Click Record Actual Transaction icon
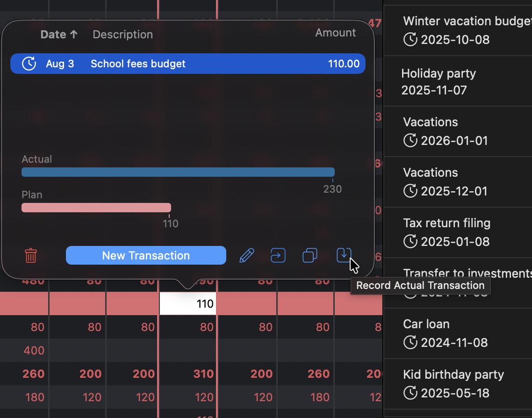Screen dimensions: 532x418 344,255
